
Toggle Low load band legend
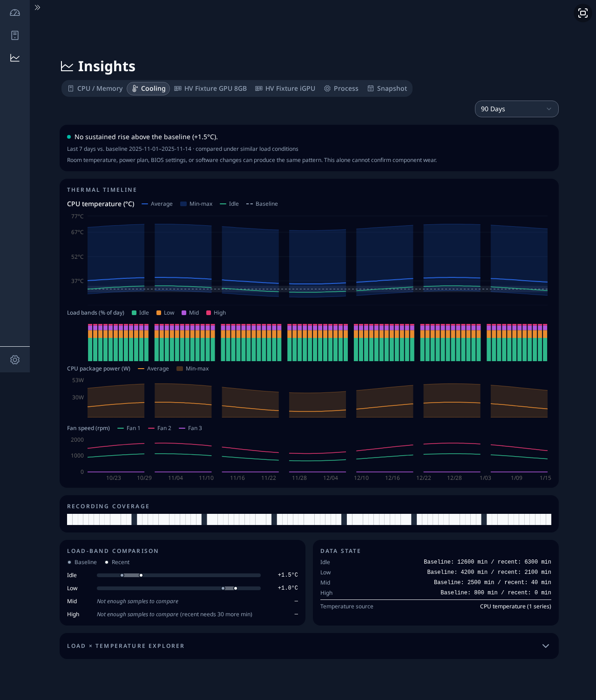165,313
